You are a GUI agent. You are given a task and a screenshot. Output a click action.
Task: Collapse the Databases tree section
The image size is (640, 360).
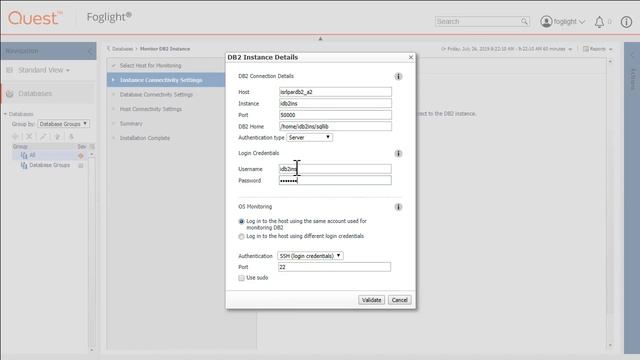click(x=5, y=114)
